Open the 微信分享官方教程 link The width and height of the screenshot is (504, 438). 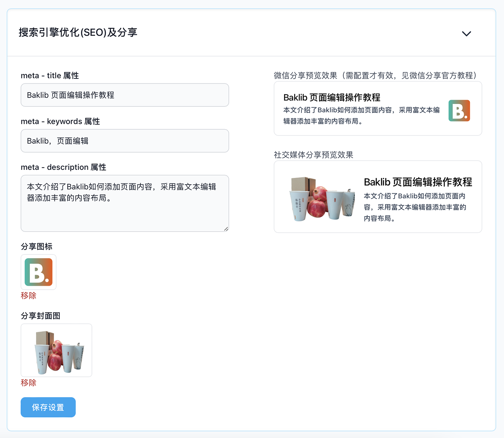pyautogui.click(x=440, y=76)
